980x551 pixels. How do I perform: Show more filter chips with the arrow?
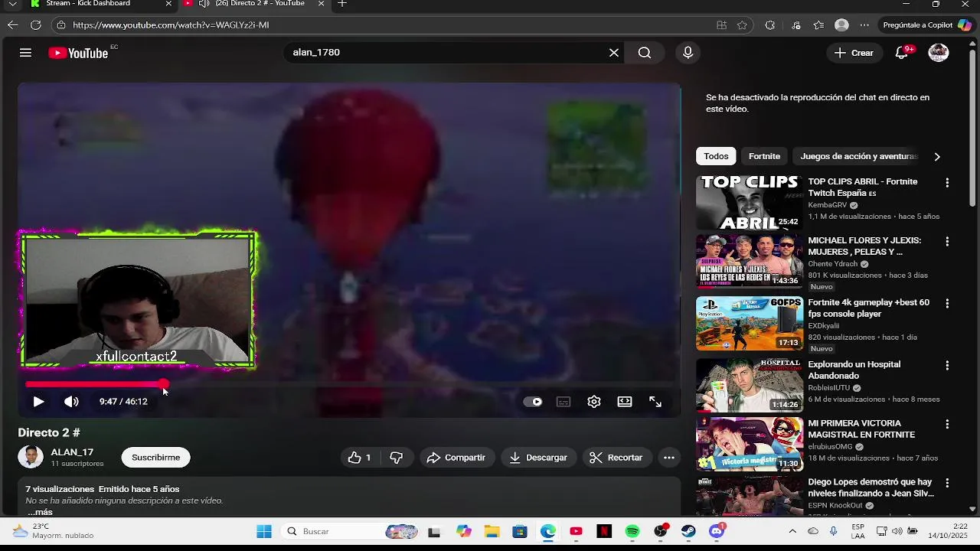point(937,156)
